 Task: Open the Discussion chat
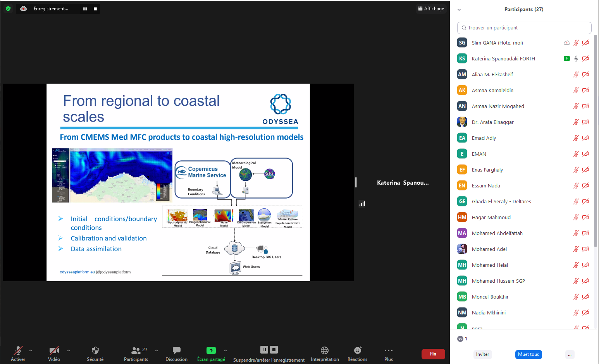(x=177, y=354)
